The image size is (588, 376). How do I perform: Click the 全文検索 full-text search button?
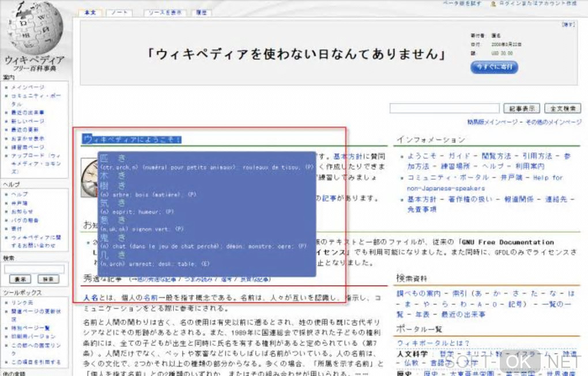563,109
